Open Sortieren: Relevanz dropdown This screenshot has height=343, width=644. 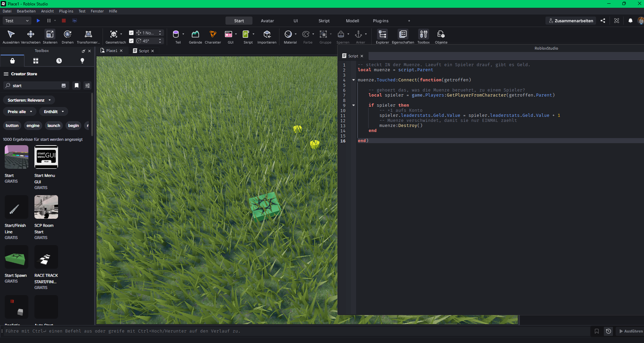[x=29, y=100]
